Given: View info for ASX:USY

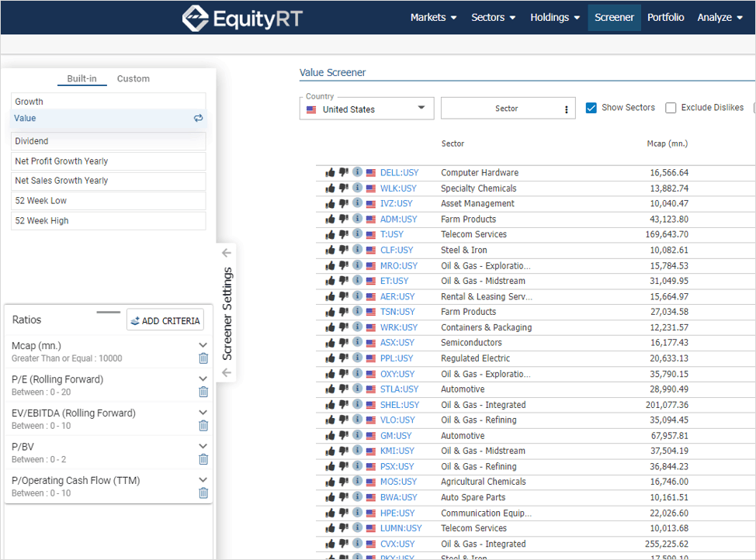Looking at the screenshot, I should pos(357,342).
